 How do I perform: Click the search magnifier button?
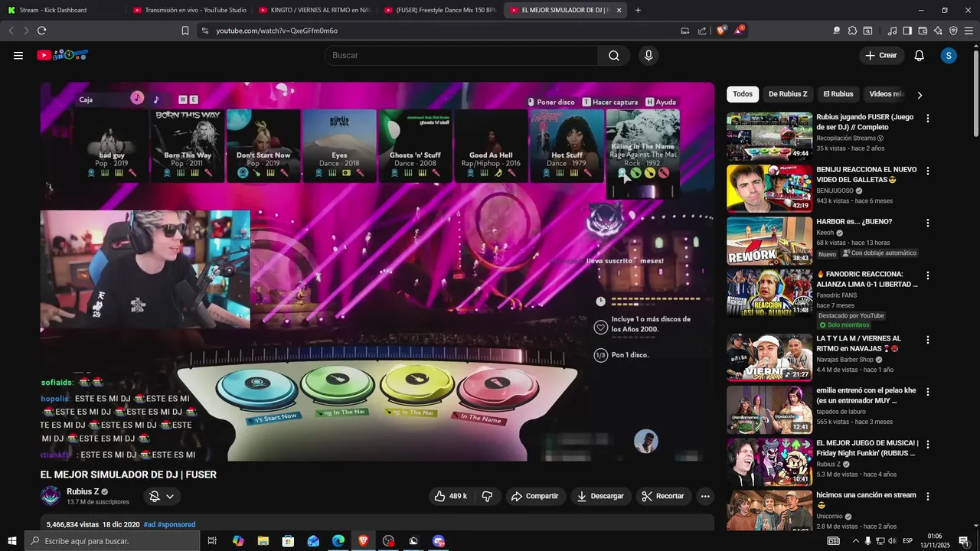(x=614, y=55)
